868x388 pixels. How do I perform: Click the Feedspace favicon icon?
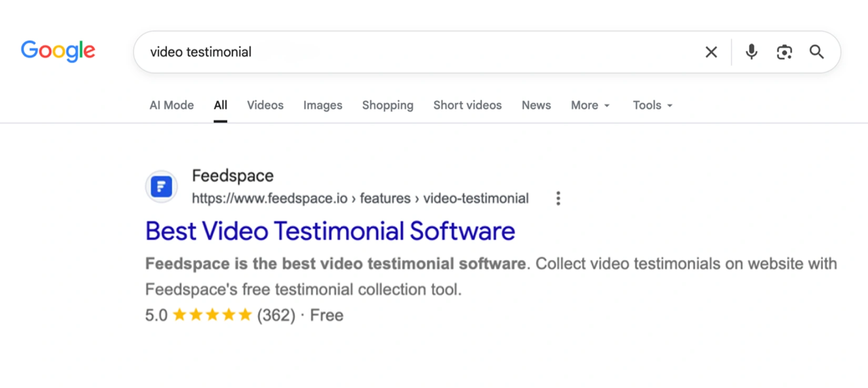click(162, 187)
